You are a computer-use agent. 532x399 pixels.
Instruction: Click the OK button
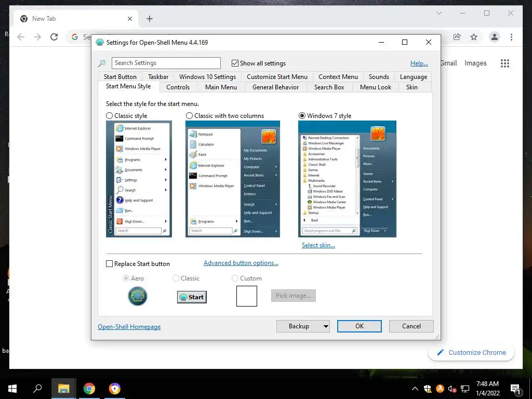(360, 326)
